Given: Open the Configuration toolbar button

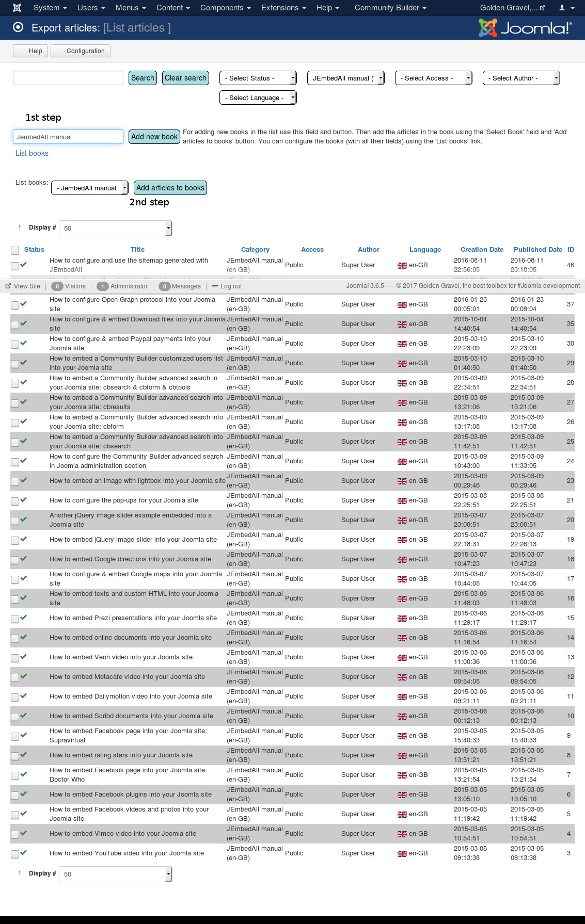Looking at the screenshot, I should 81,51.
